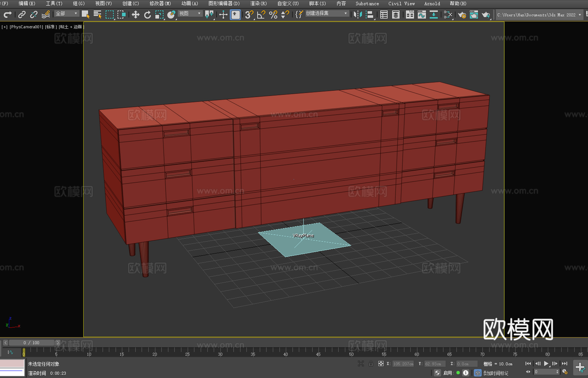Screen dimensions: 588x378
Task: Click the Redo arrow icon
Action: (7, 14)
